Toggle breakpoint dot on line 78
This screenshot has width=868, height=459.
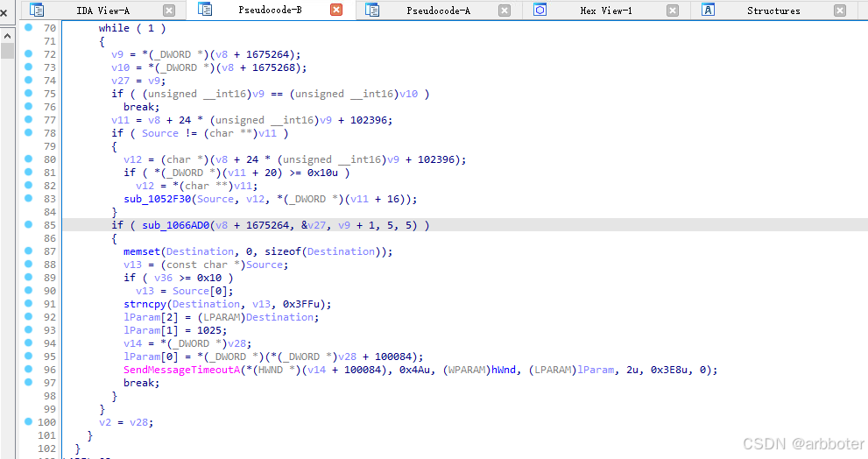[x=28, y=132]
